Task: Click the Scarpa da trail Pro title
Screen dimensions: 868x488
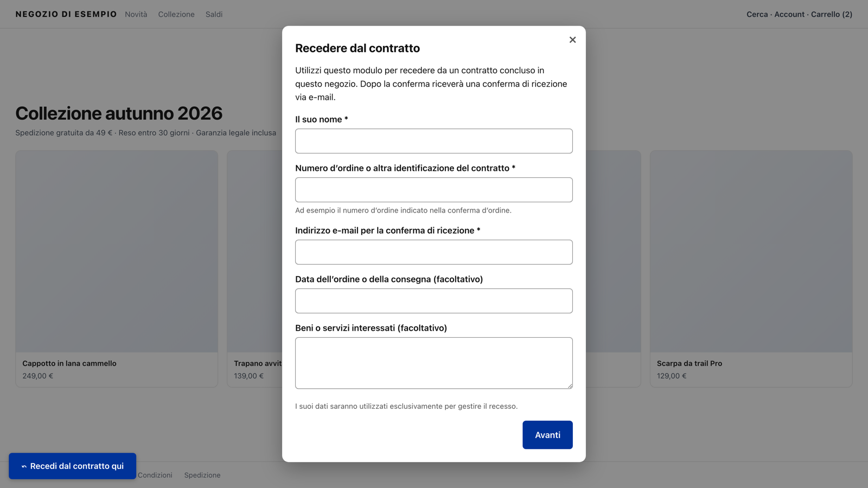Action: 690,363
